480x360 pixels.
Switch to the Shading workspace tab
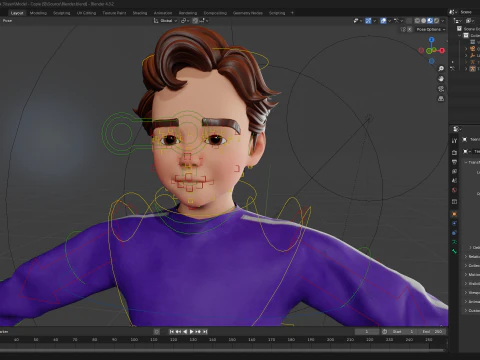pos(140,13)
